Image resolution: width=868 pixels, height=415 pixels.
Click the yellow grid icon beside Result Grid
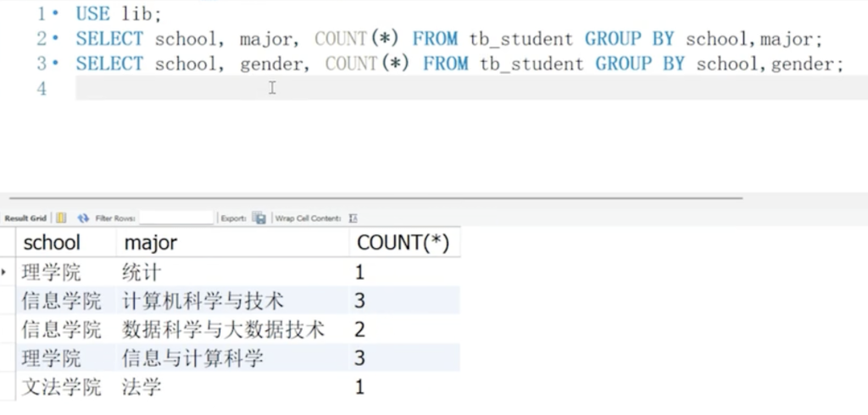point(61,219)
